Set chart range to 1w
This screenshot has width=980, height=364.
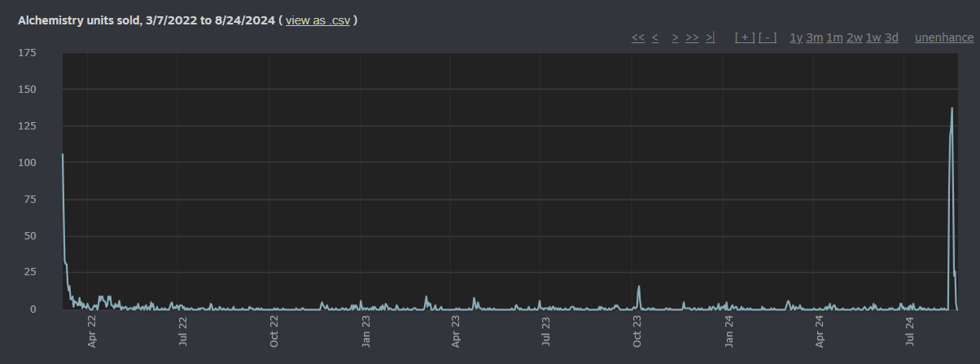[x=873, y=37]
